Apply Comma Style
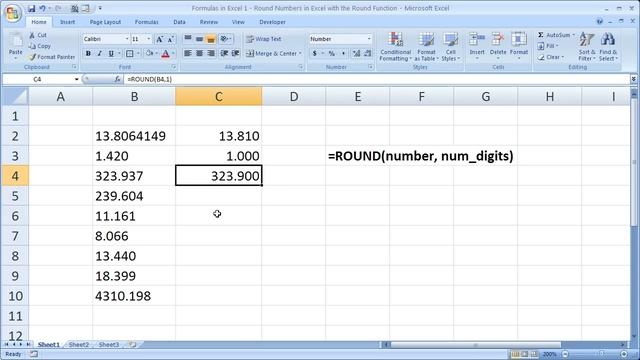The height and width of the screenshot is (360, 640). pos(343,53)
